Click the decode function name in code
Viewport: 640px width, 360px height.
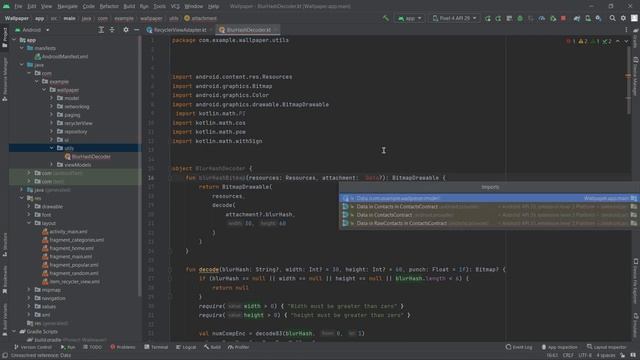pyautogui.click(x=209, y=269)
